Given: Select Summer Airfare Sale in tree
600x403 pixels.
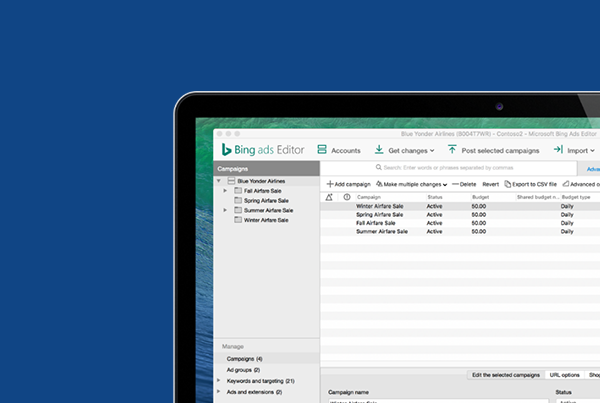Looking at the screenshot, I should tap(268, 210).
